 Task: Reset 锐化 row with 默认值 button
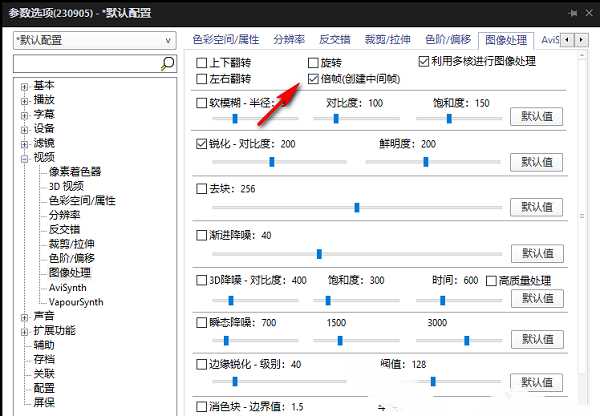(x=536, y=162)
